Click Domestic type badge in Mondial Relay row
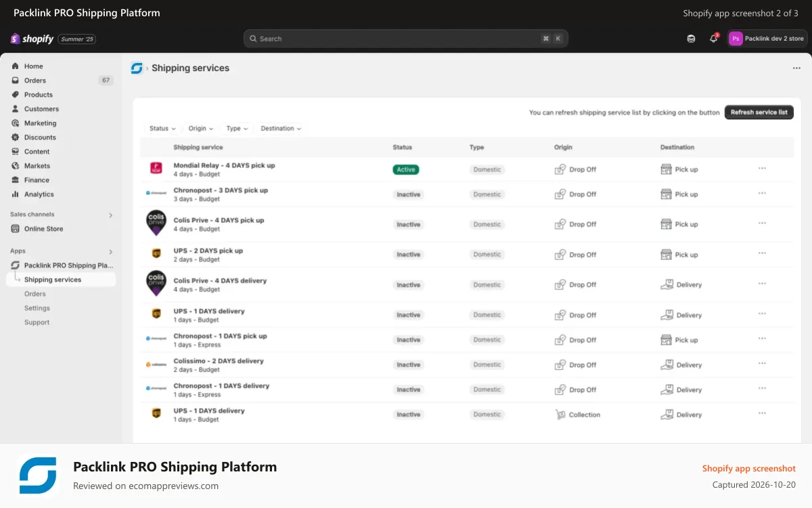 (487, 169)
